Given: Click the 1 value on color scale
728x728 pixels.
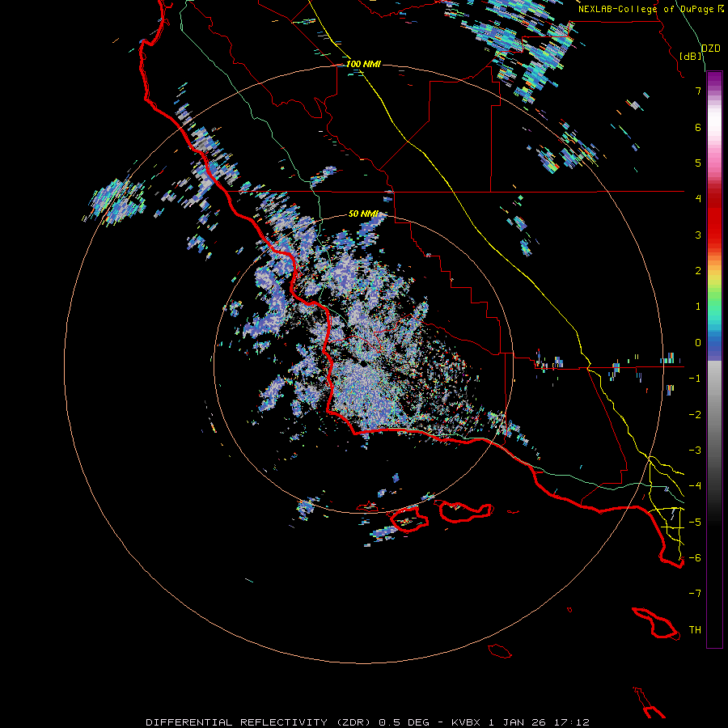Looking at the screenshot, I should [x=698, y=307].
